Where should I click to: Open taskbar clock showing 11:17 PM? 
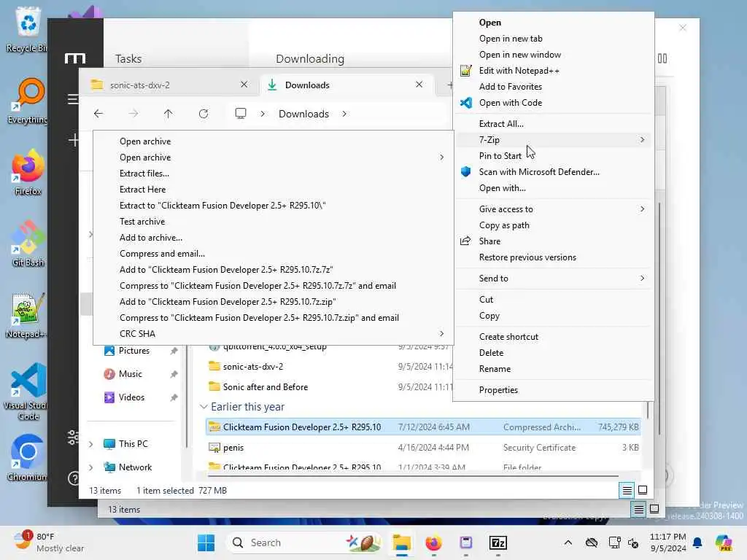(668, 542)
